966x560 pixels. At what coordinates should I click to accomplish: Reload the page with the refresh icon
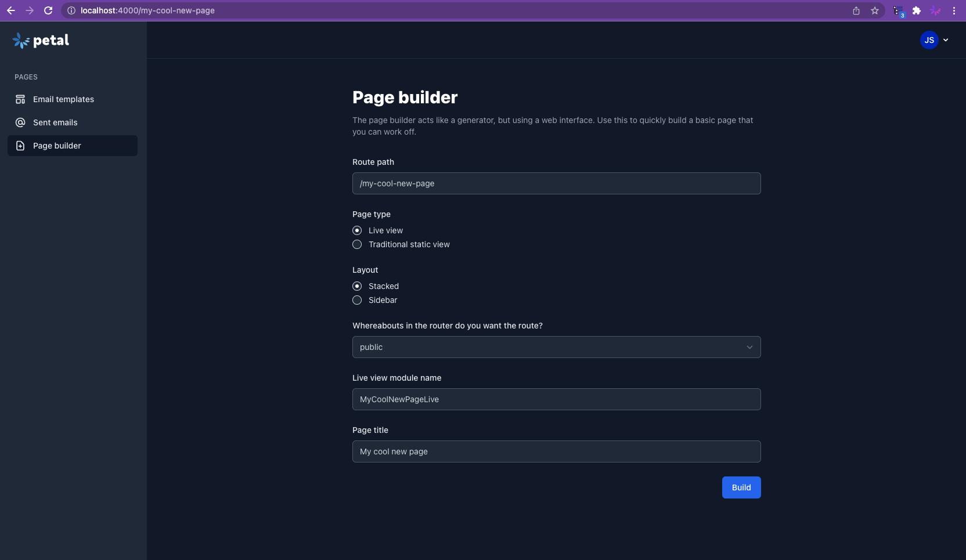coord(48,10)
